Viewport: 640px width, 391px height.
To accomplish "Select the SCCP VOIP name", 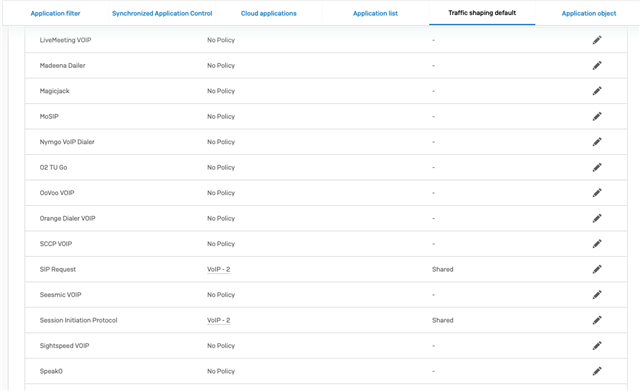I will 56,244.
